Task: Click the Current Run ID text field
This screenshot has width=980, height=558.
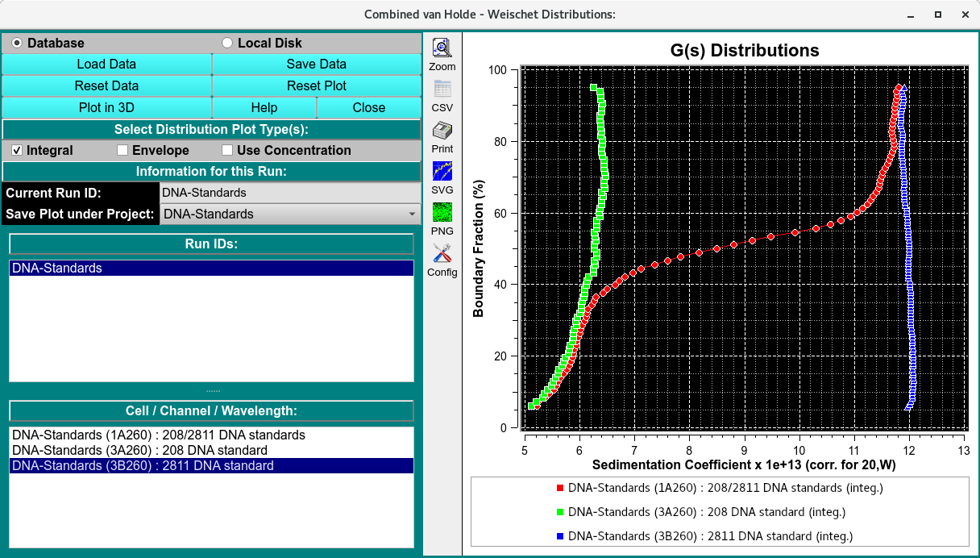Action: point(290,193)
